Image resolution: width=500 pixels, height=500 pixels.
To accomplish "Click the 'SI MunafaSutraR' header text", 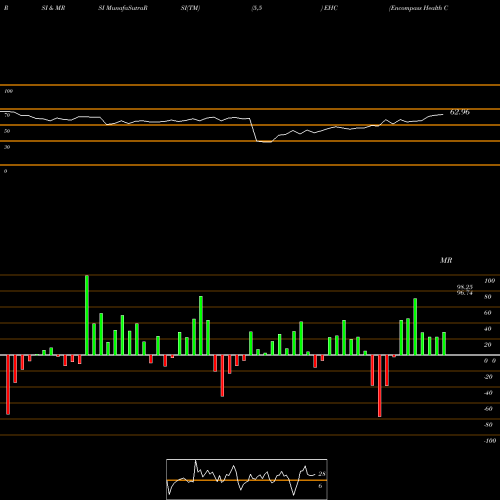I will tap(123, 8).
